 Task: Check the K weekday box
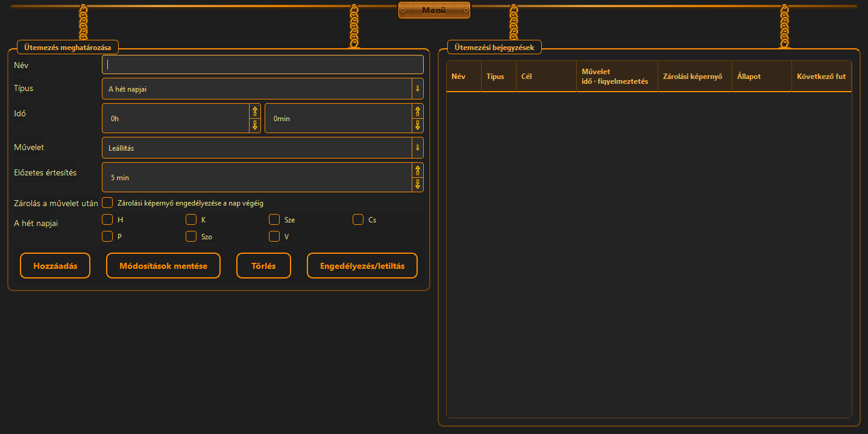pyautogui.click(x=191, y=219)
